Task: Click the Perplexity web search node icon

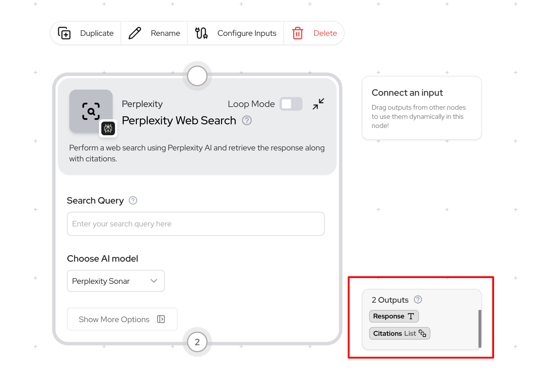Action: coord(91,111)
